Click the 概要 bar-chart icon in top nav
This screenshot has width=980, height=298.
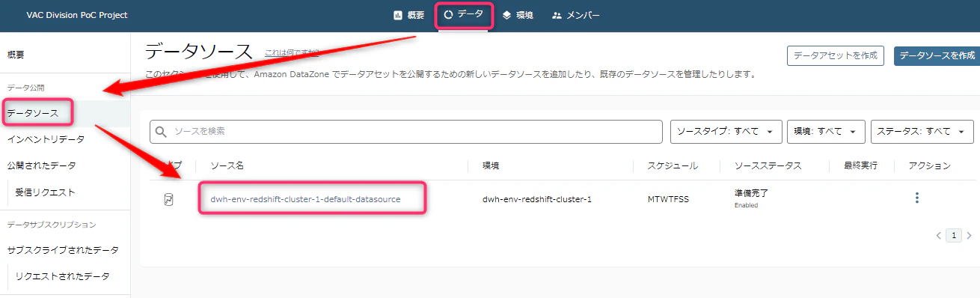pos(398,15)
